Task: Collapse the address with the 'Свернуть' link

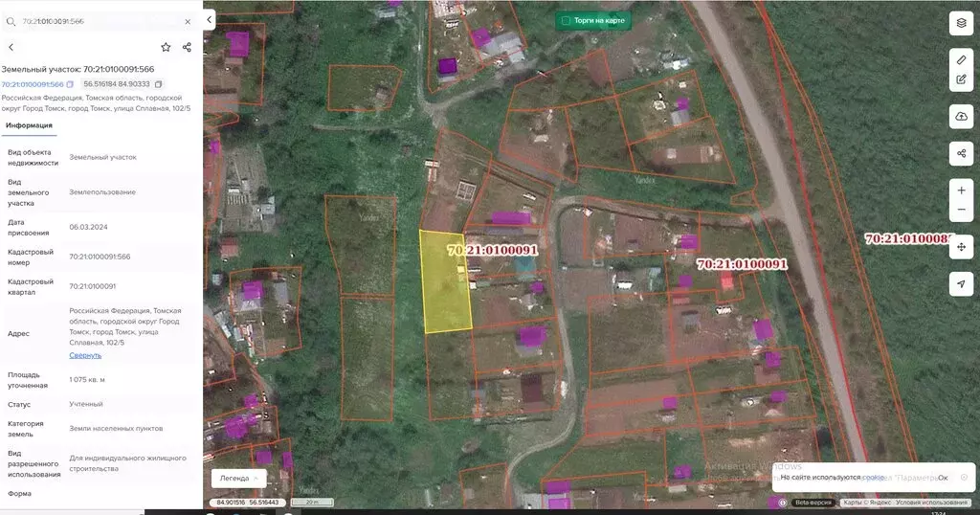Action: pos(85,355)
